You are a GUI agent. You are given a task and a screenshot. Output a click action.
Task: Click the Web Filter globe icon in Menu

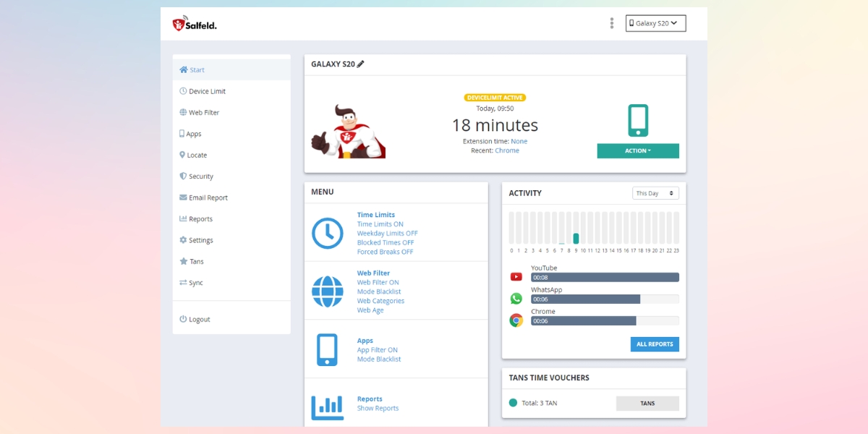pos(327,290)
